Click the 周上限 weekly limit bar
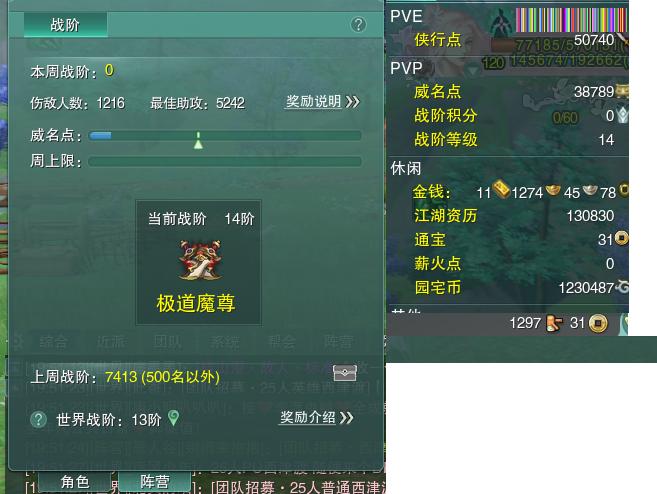The width and height of the screenshot is (657, 494). tap(225, 161)
